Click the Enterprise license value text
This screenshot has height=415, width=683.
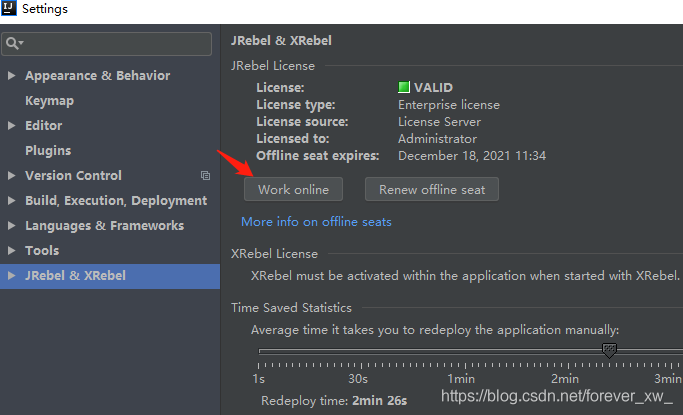pyautogui.click(x=449, y=105)
